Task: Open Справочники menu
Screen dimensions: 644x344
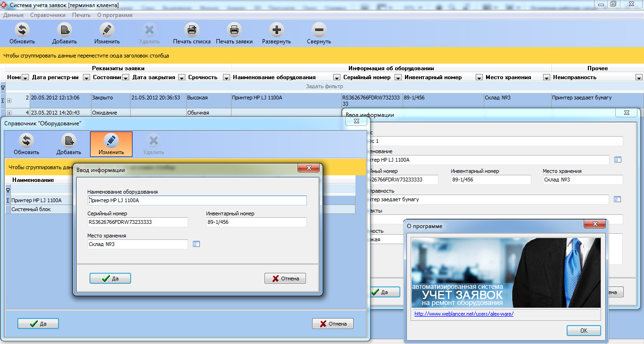Action: (x=48, y=15)
